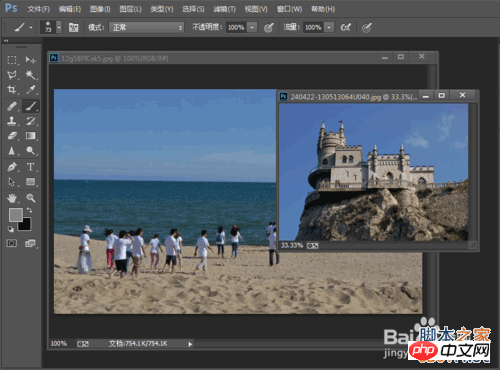Select the Brush tool in toolbox

point(31,106)
